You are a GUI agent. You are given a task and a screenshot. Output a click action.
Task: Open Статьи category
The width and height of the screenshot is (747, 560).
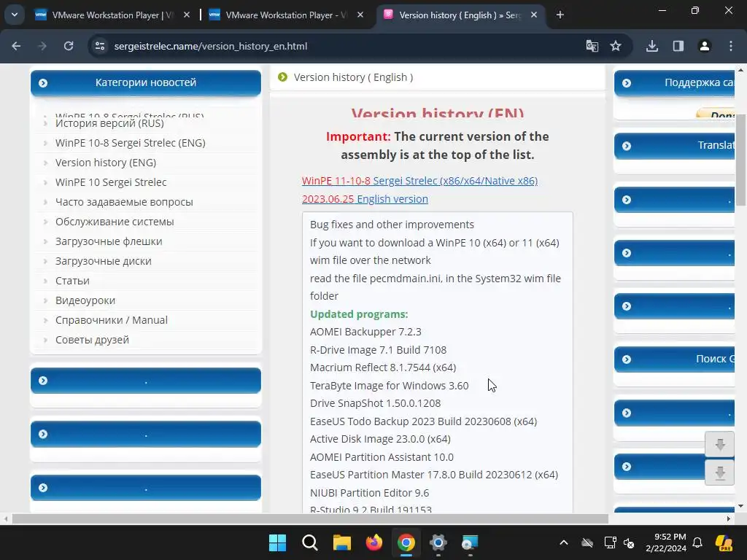click(x=72, y=281)
